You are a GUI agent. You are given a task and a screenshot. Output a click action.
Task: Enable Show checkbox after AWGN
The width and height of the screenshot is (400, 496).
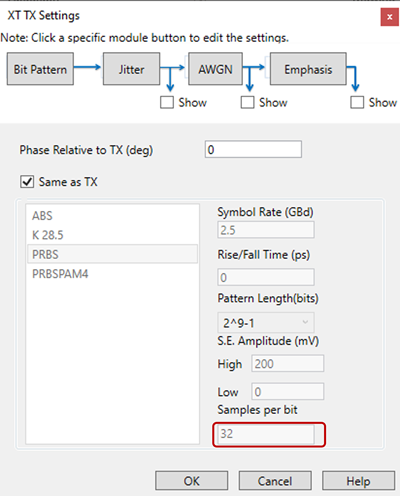[247, 102]
